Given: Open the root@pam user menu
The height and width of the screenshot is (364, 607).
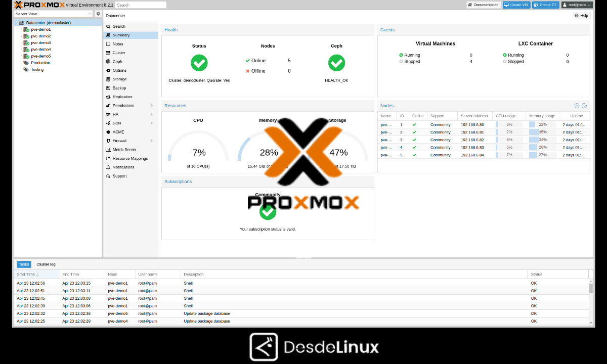Looking at the screenshot, I should [x=577, y=5].
